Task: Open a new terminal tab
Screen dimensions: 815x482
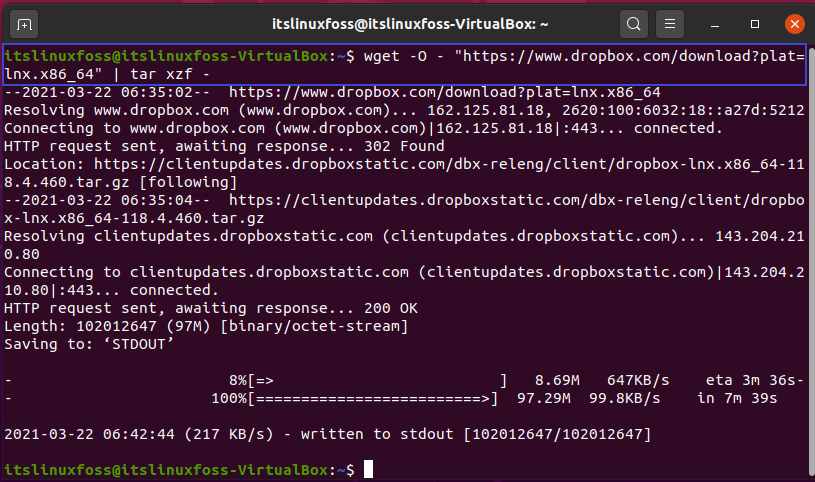Action: click(x=24, y=24)
